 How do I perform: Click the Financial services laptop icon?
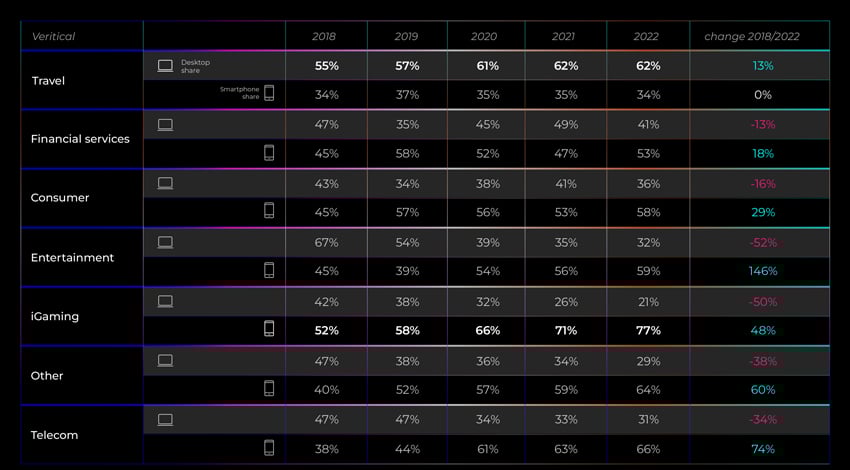click(165, 125)
